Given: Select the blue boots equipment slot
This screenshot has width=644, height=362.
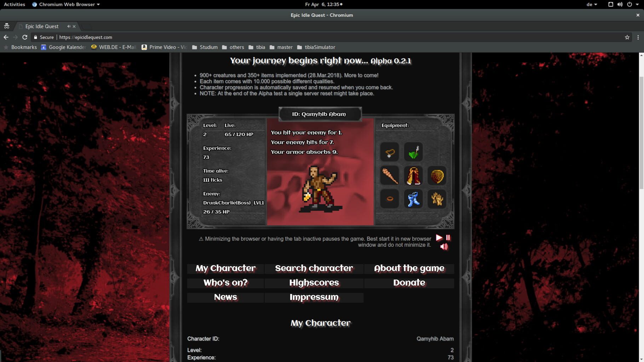Looking at the screenshot, I should [x=413, y=199].
